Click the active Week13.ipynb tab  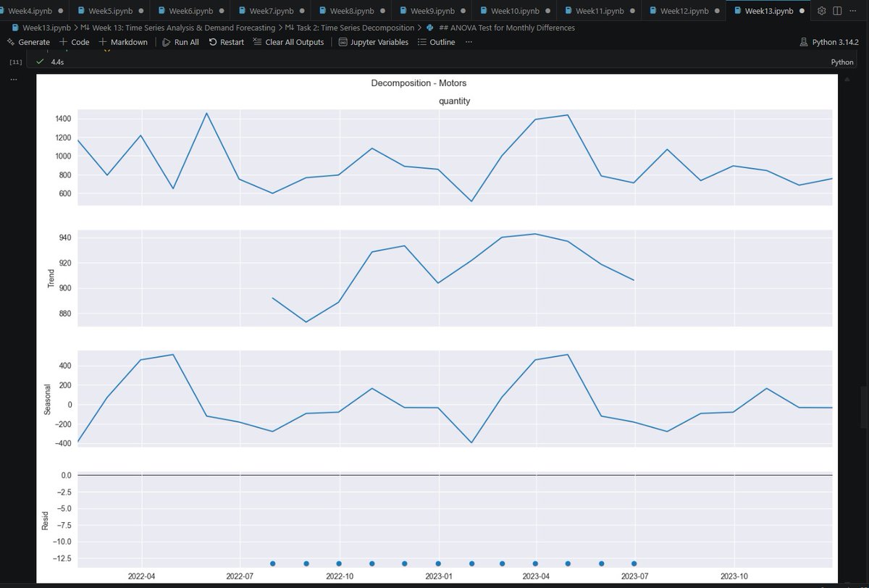click(x=769, y=11)
